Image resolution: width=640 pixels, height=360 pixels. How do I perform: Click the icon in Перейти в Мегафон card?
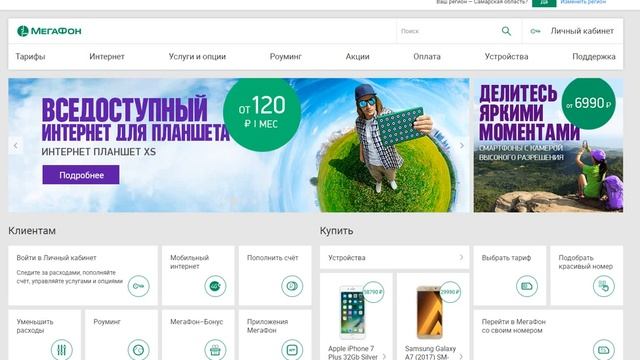click(604, 350)
